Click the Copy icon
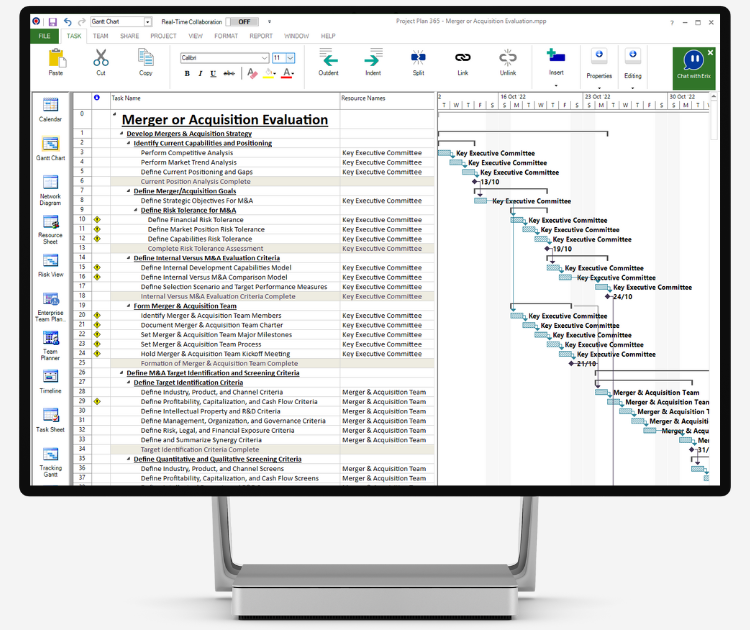The height and width of the screenshot is (630, 750). 145,57
